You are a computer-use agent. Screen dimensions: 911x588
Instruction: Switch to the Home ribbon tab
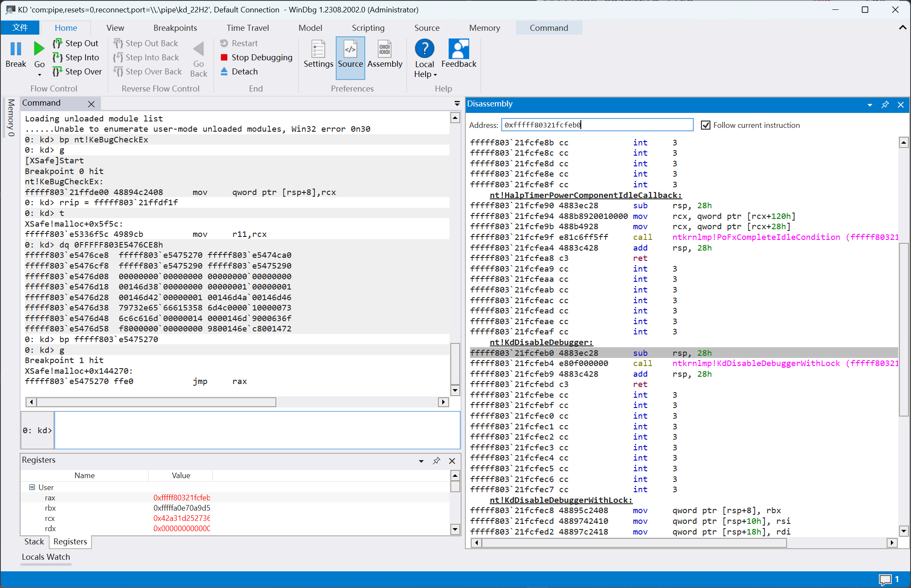pyautogui.click(x=66, y=28)
